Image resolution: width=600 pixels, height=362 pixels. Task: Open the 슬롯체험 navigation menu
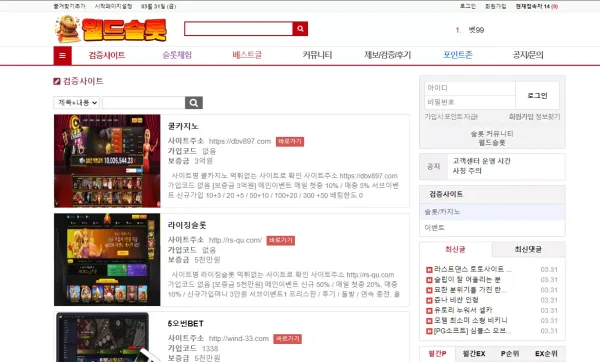(177, 55)
